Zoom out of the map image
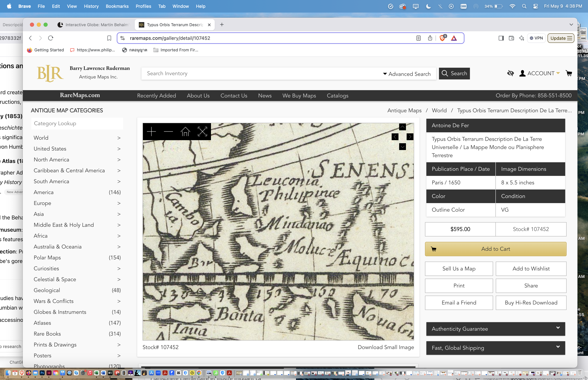 click(x=168, y=131)
